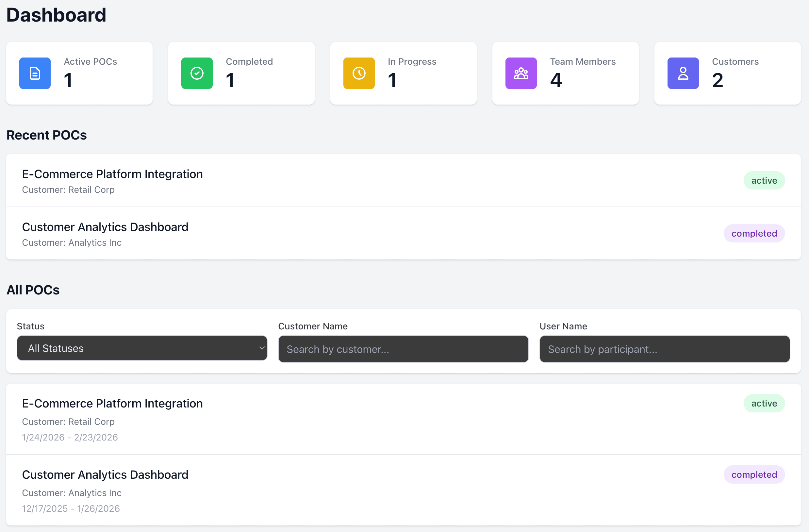Select the Customers stat card
Screen dimensions: 809x532
pyautogui.click(x=727, y=73)
